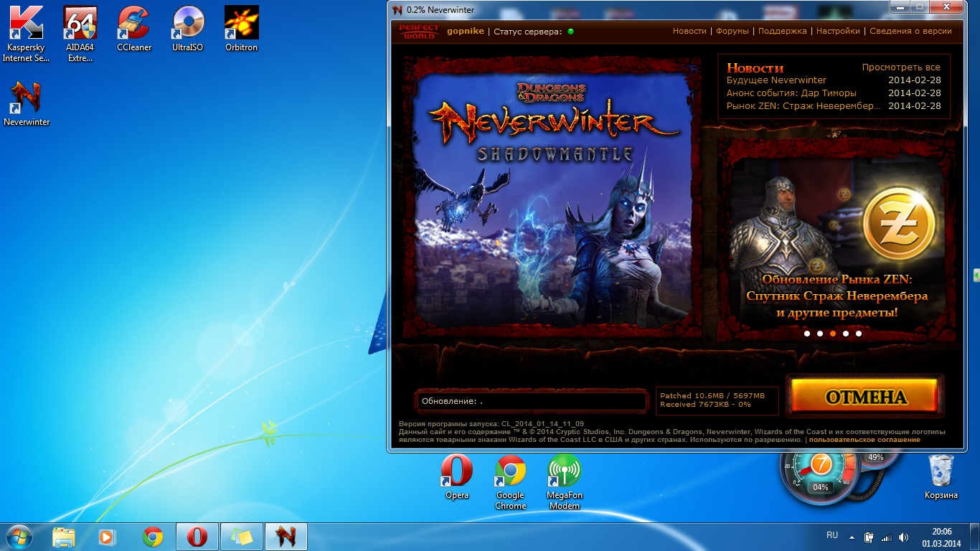Open the Поддержка menu link

coord(782,32)
